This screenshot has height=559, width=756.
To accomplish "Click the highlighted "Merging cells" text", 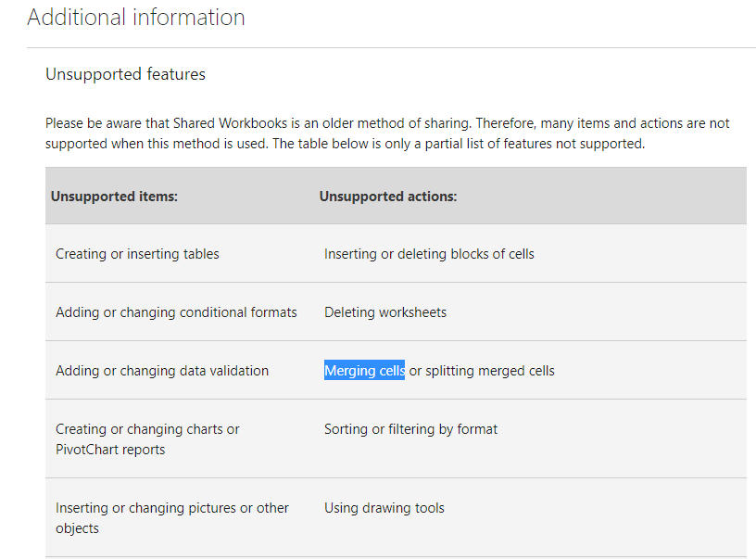I will [364, 371].
